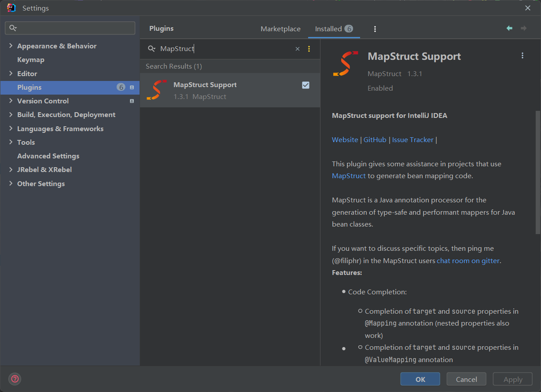Click the Plugins header label
Viewport: 541px width, 392px height.
(162, 29)
